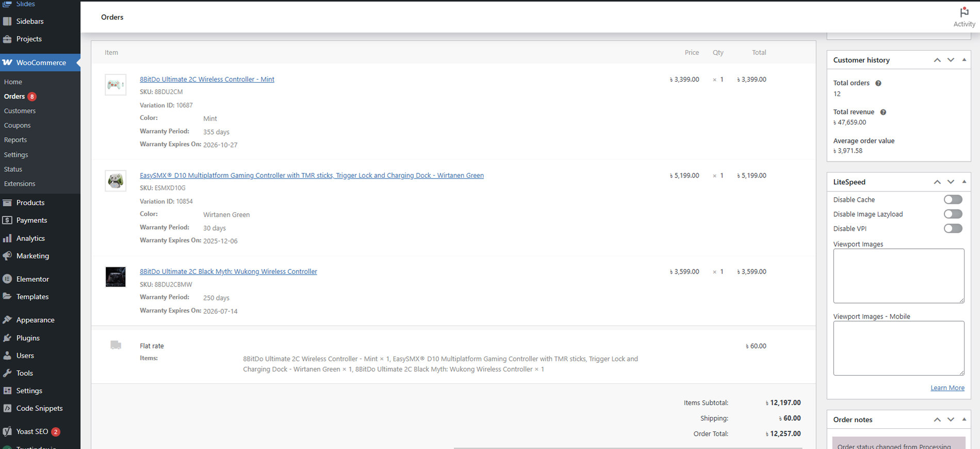Click the Qty column header

click(x=718, y=53)
